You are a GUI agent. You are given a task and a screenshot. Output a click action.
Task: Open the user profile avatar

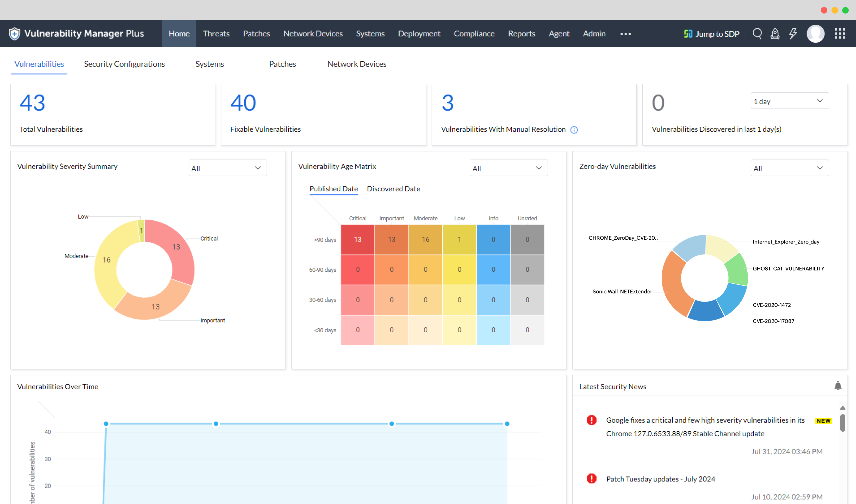[x=815, y=34]
